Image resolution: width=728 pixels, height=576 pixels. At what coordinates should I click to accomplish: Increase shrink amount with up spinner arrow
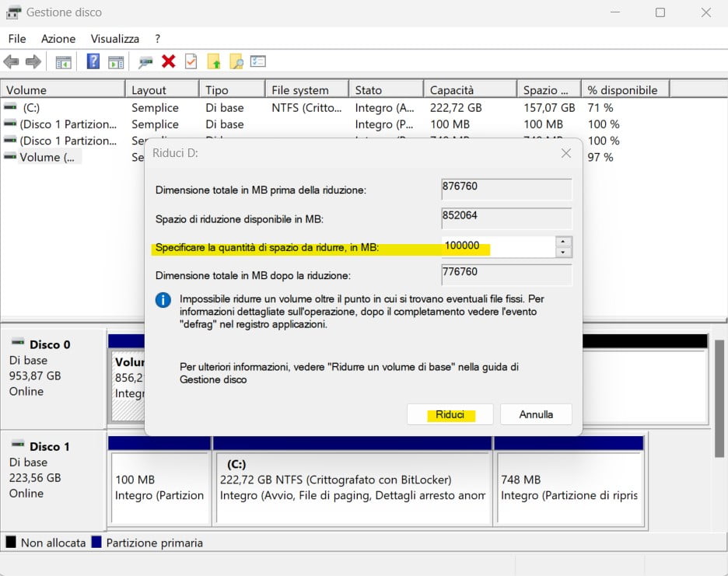[x=564, y=242]
